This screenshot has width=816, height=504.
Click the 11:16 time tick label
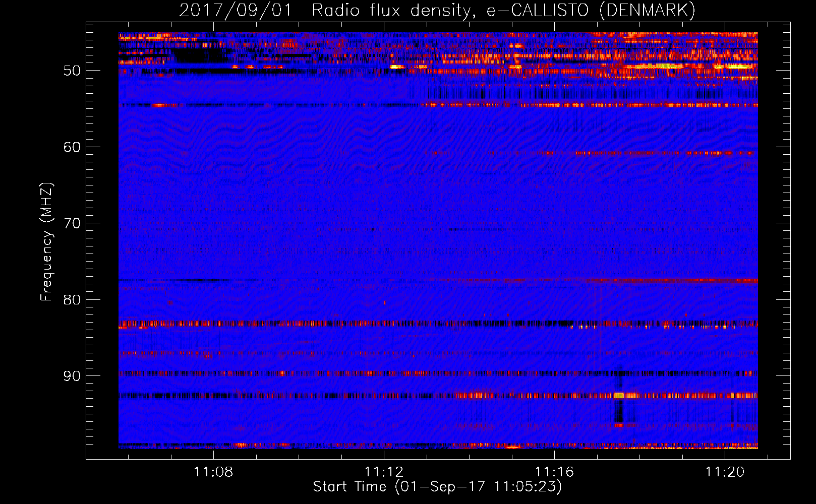point(555,472)
